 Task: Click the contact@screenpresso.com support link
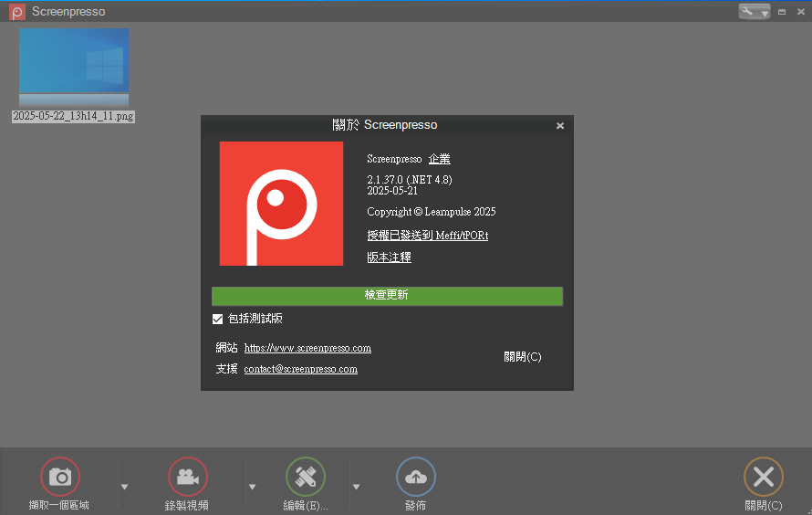(x=300, y=370)
